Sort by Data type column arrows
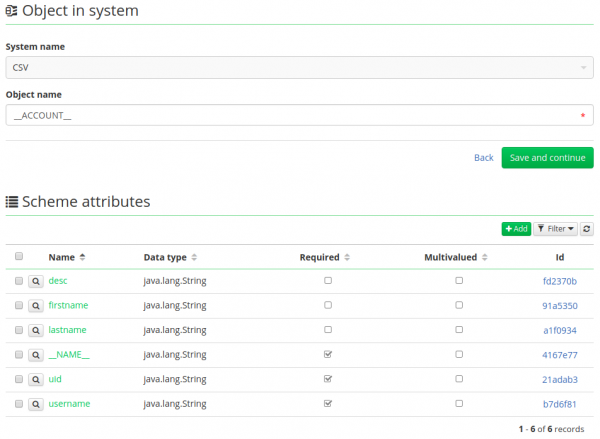This screenshot has width=600, height=439. point(194,257)
